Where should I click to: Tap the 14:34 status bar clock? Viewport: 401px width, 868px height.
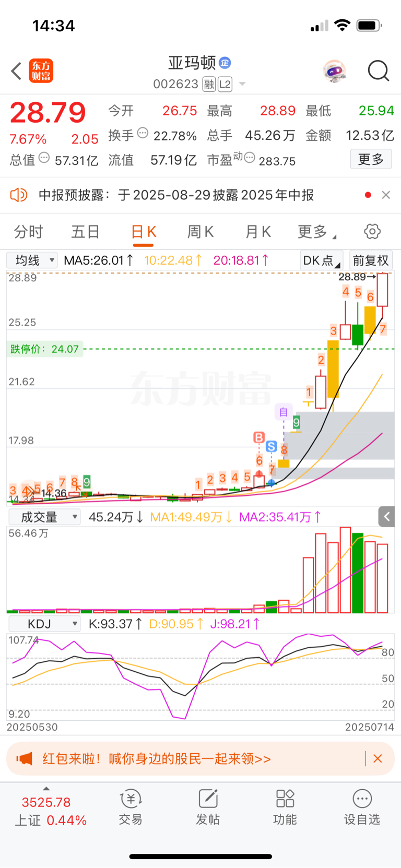point(54,26)
